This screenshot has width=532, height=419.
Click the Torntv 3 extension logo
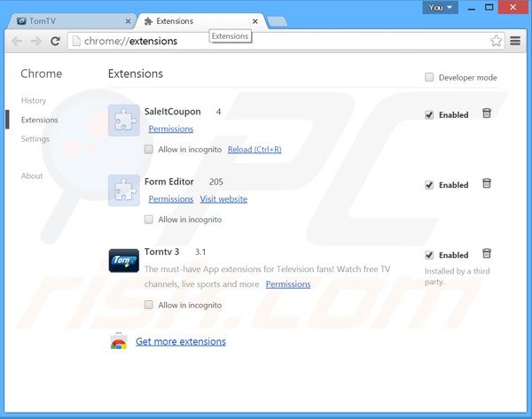point(123,263)
